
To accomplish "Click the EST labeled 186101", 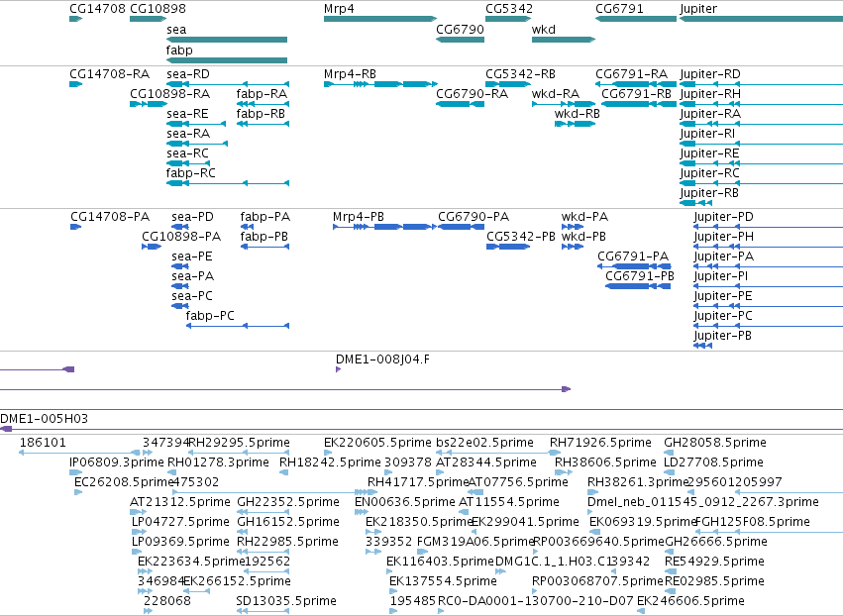I will click(43, 443).
